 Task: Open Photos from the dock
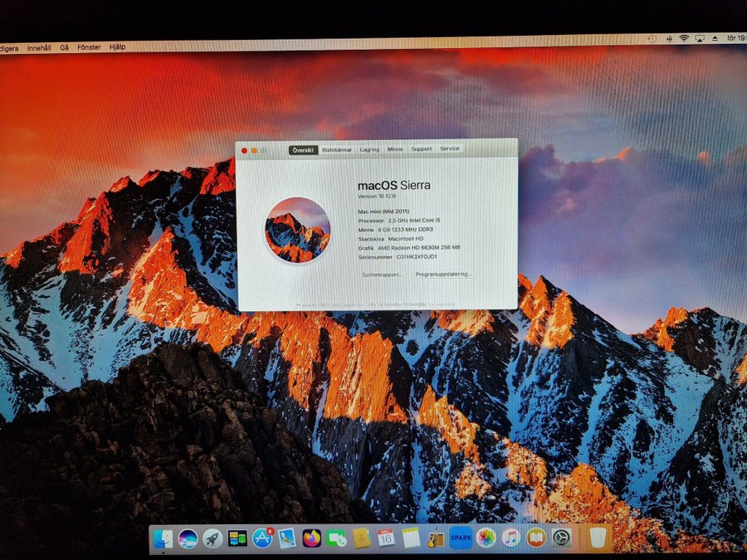486,538
